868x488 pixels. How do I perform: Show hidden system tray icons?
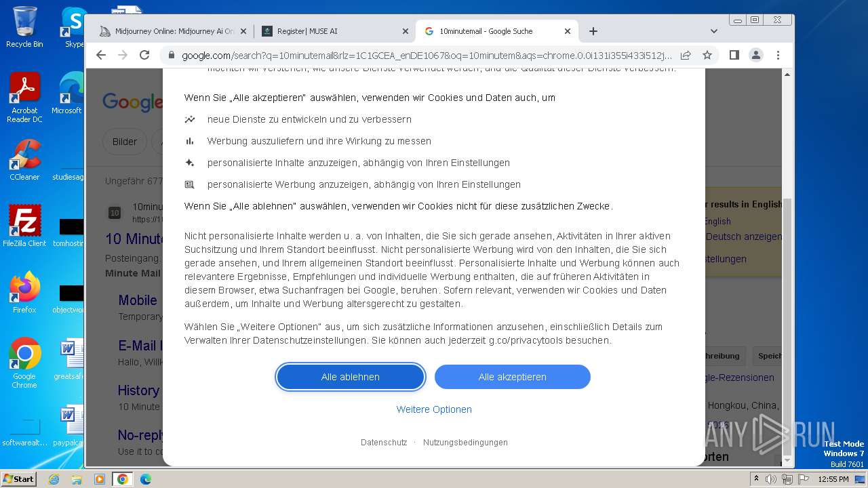[757, 479]
